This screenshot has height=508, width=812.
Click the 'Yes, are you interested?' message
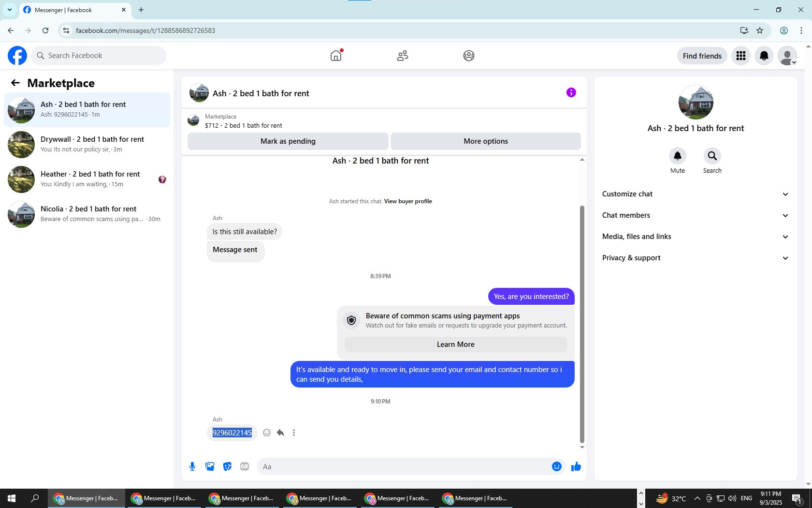[x=531, y=297]
